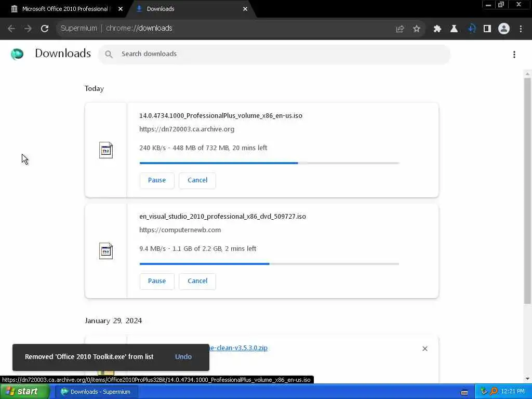The image size is (532, 399).
Task: Close the Microsoft Office 2010 Professional tab
Action: coord(121,9)
